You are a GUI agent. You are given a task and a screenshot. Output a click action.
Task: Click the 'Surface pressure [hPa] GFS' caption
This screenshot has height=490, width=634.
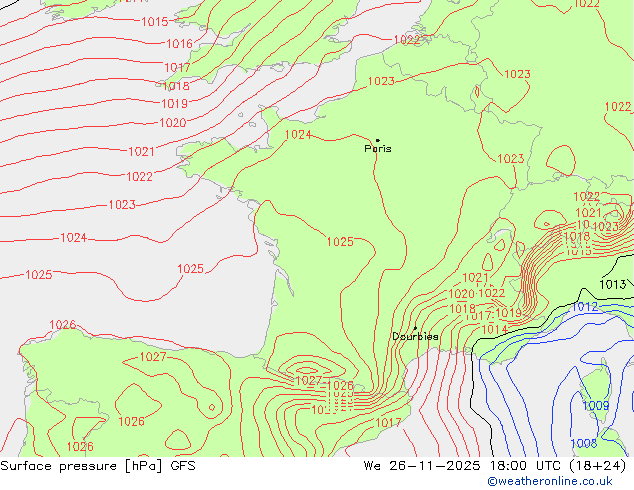tap(98, 466)
